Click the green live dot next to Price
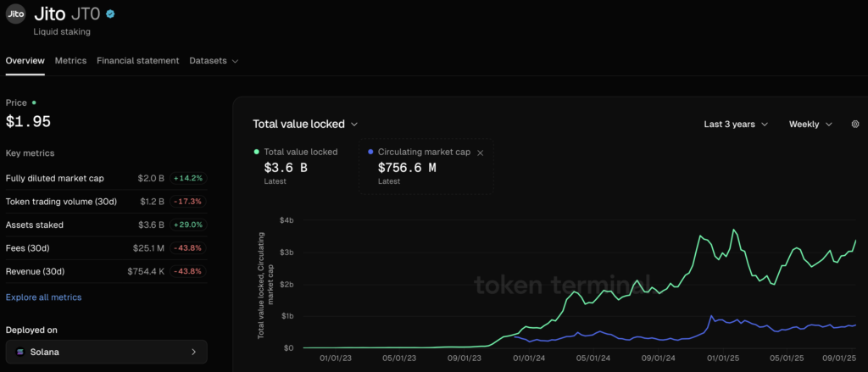This screenshot has width=868, height=372. pos(34,103)
